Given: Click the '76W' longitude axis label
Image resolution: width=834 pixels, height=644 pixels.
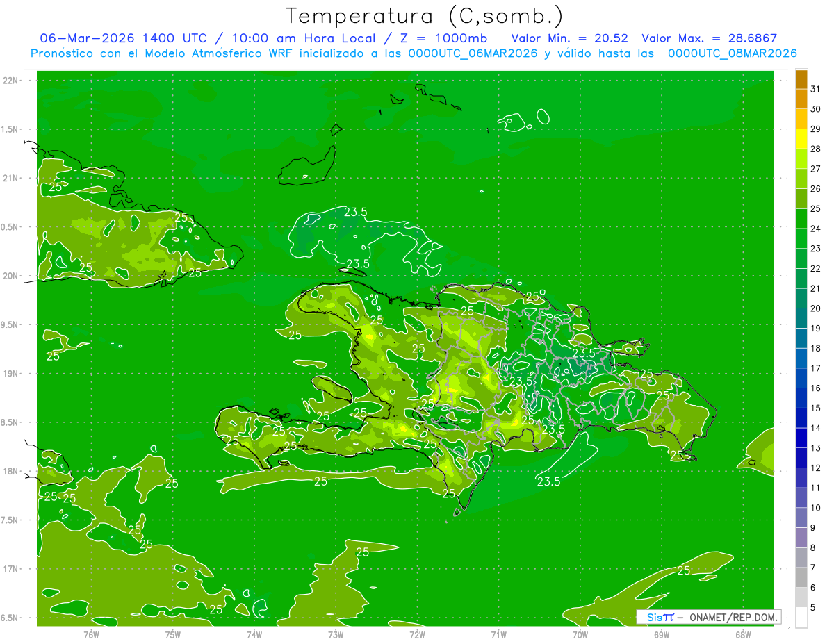Looking at the screenshot, I should point(91,634).
